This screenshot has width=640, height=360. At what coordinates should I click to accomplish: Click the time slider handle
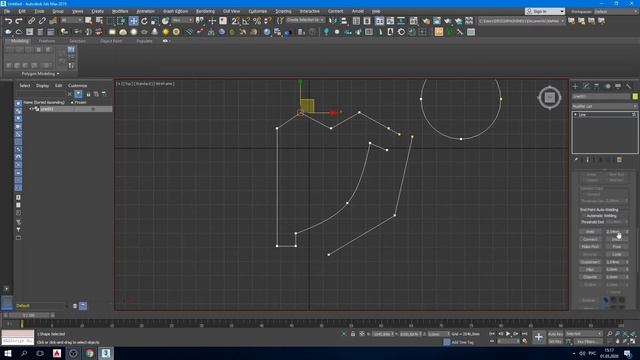pos(29,315)
